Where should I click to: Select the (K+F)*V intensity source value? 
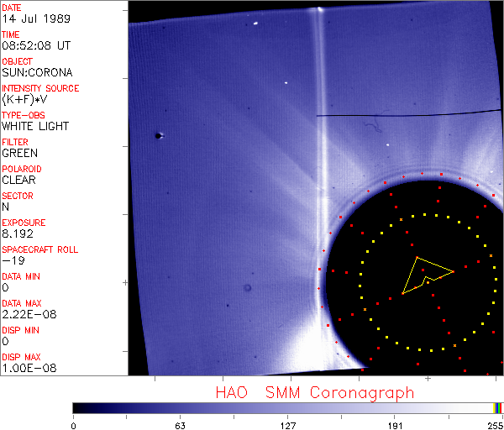pyautogui.click(x=24, y=100)
